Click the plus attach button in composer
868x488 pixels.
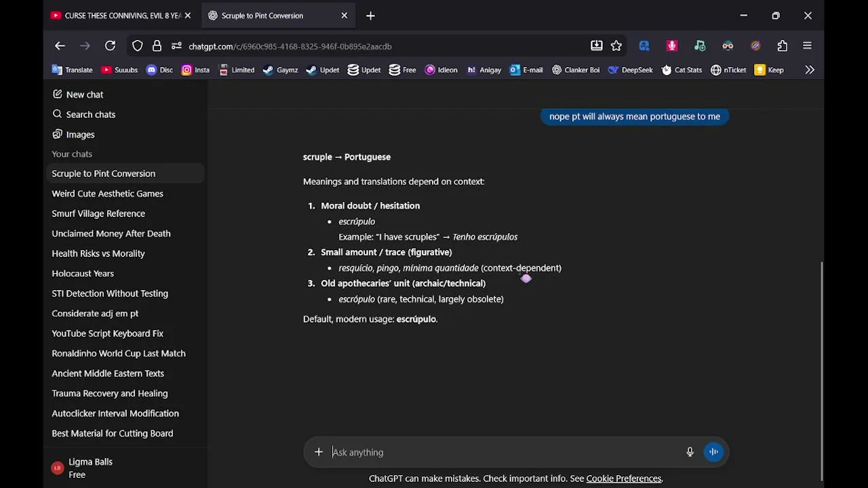pos(319,452)
